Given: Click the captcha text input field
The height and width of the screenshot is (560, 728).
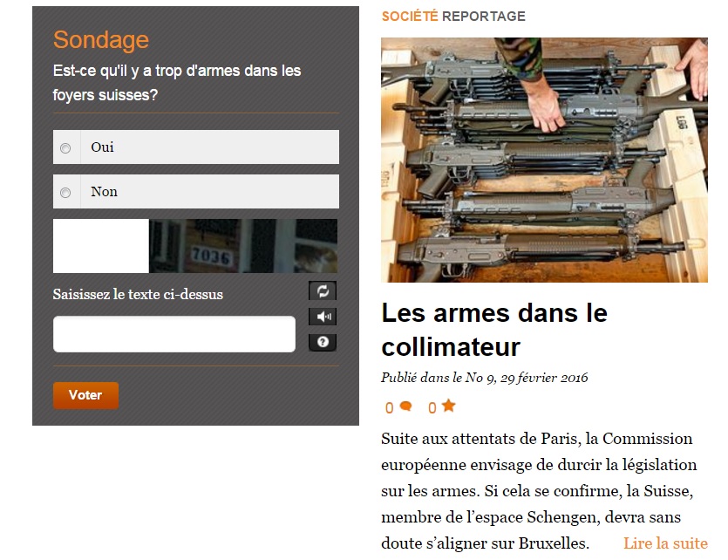Looking at the screenshot, I should pos(174,334).
